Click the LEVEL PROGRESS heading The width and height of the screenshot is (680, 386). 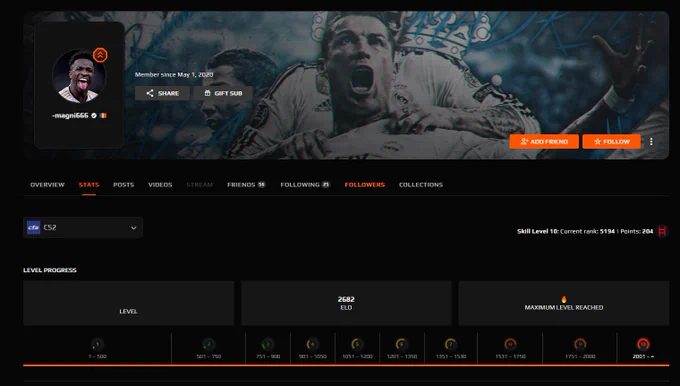pyautogui.click(x=50, y=270)
